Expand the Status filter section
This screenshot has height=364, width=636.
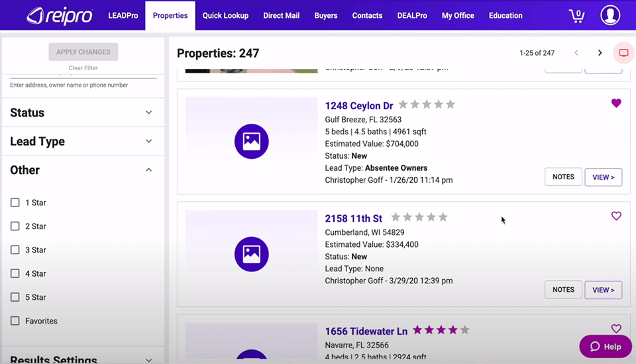83,113
